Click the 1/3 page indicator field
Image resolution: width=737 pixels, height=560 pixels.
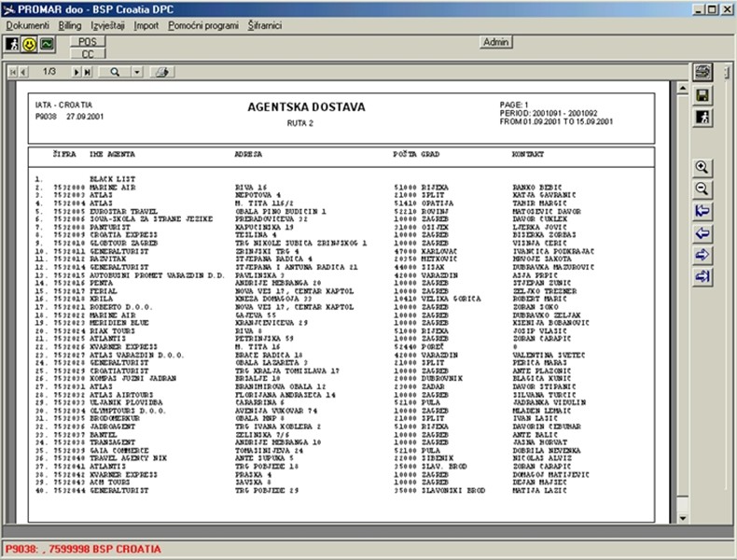49,72
